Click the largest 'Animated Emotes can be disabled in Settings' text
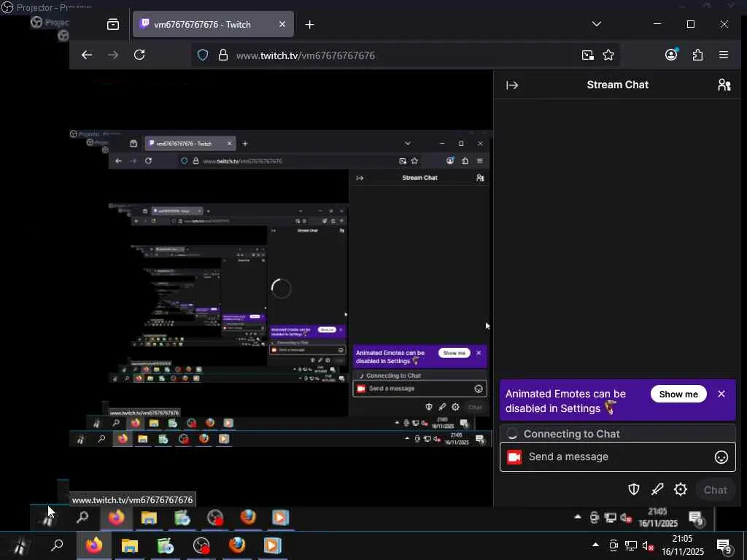This screenshot has height=560, width=747. click(x=566, y=401)
